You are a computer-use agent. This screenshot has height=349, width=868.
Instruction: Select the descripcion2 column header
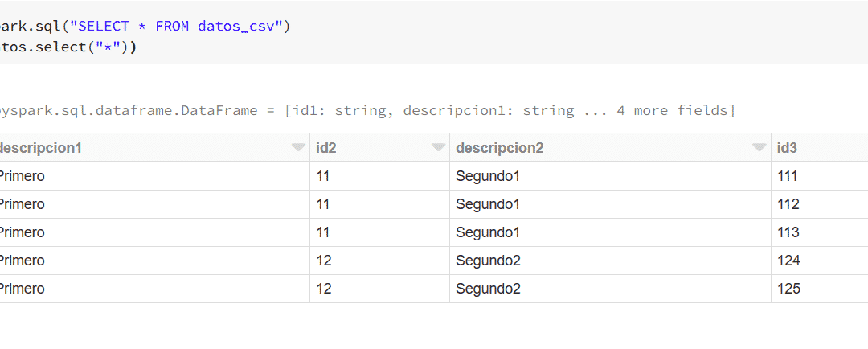[610, 148]
